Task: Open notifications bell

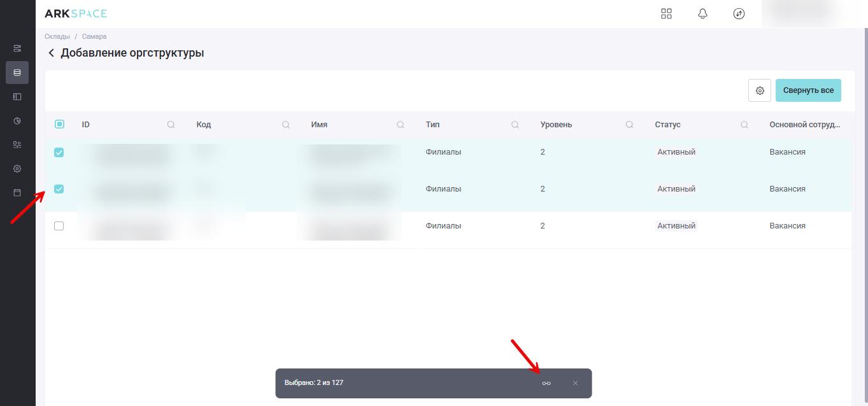Action: (702, 13)
